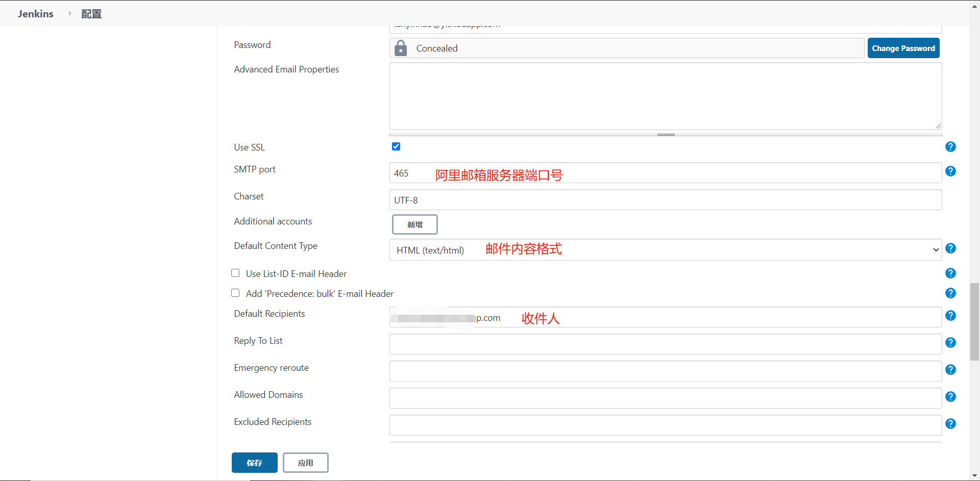Focus the Excluded Recipients field
The image size is (980, 481).
click(x=666, y=425)
